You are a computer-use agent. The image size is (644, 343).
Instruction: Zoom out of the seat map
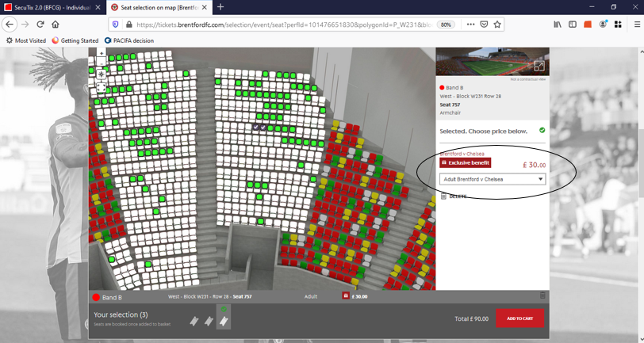tap(101, 63)
